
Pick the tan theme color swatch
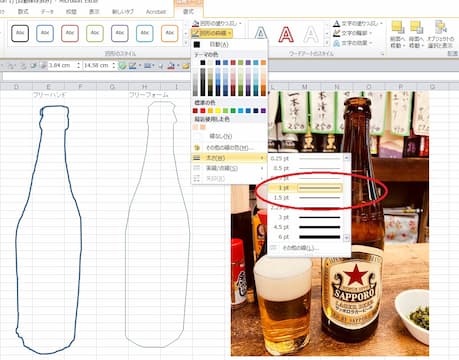click(x=210, y=62)
